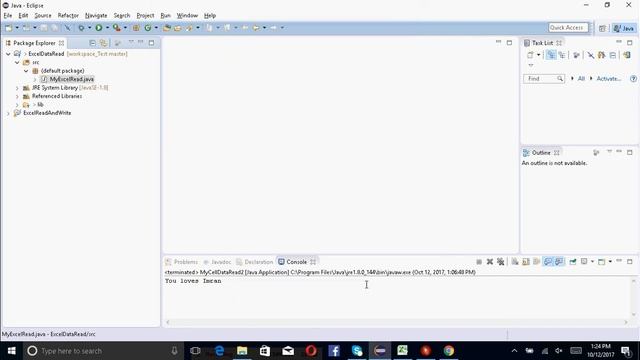Expand the Referenced Libraries node

(x=17, y=96)
